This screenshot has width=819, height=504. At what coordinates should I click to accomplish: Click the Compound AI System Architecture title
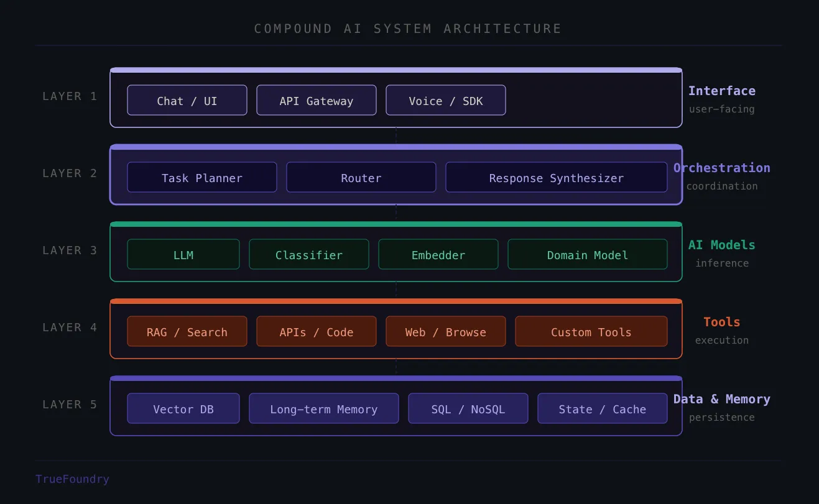tap(408, 29)
